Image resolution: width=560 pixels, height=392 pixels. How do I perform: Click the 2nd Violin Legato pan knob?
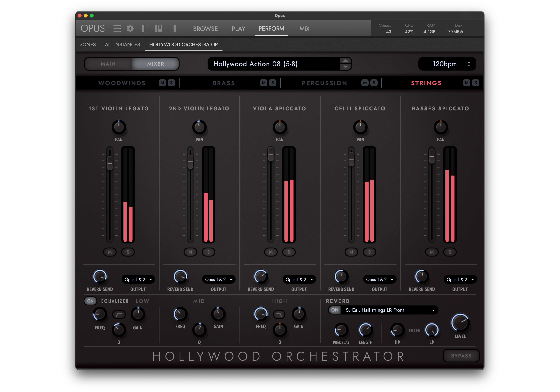coord(199,127)
